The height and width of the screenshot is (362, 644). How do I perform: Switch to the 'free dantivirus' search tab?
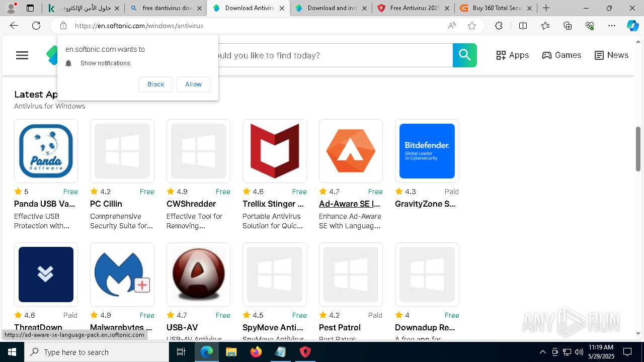click(x=166, y=8)
